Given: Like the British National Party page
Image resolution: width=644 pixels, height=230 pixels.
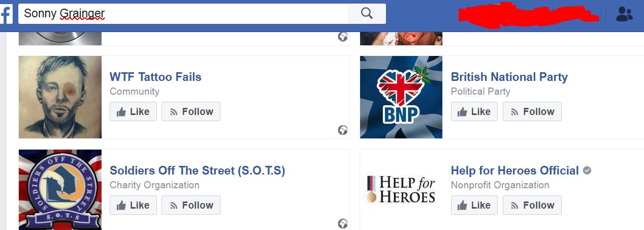Looking at the screenshot, I should click(474, 111).
